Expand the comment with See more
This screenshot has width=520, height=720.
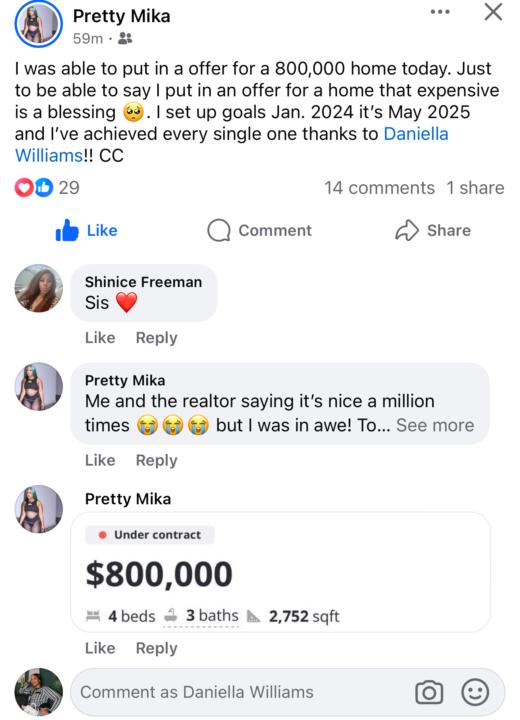click(x=435, y=425)
